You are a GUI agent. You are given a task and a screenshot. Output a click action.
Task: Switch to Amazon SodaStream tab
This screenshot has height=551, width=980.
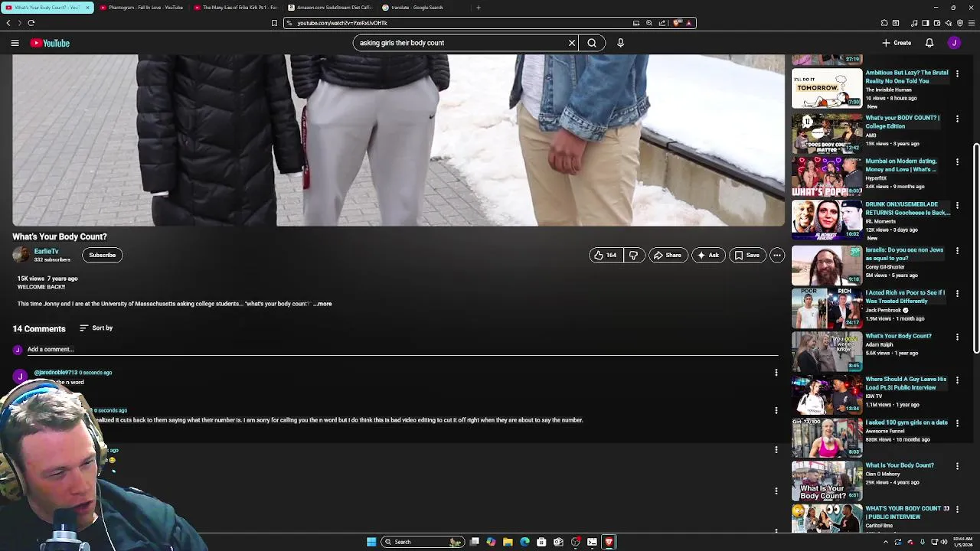[329, 8]
